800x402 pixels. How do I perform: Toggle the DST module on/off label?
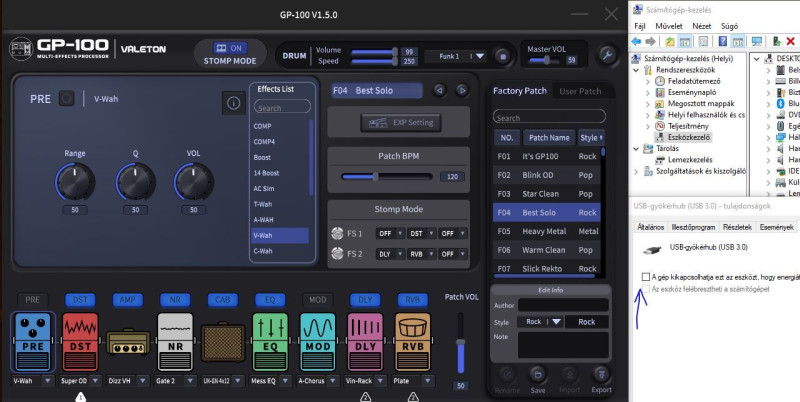coord(80,299)
